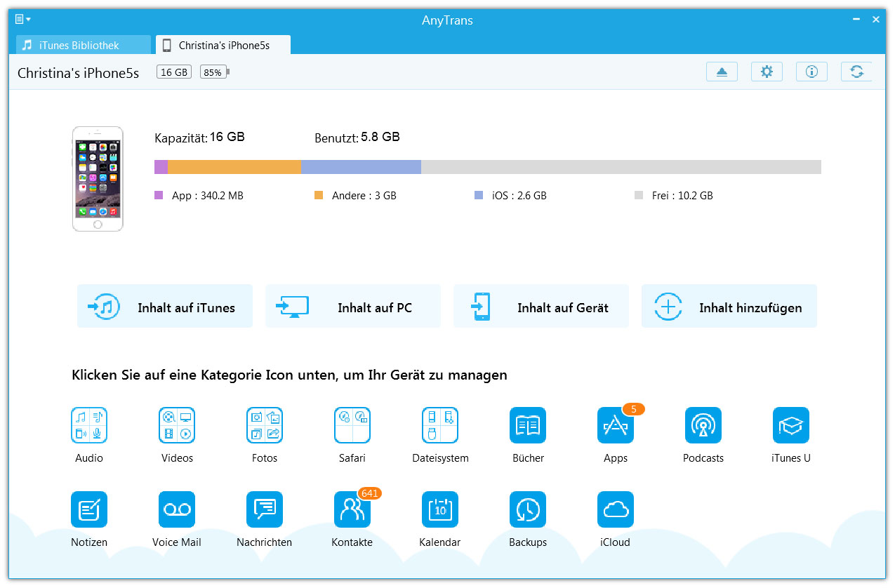Open the Kontakte category icon
Screen dimensions: 895x588
(x=352, y=509)
